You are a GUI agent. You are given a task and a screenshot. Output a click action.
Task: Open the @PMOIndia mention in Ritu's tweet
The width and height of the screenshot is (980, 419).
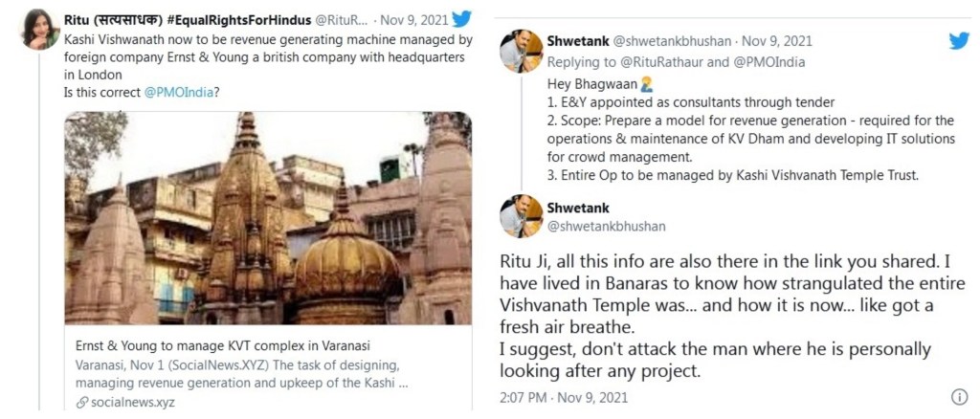179,93
